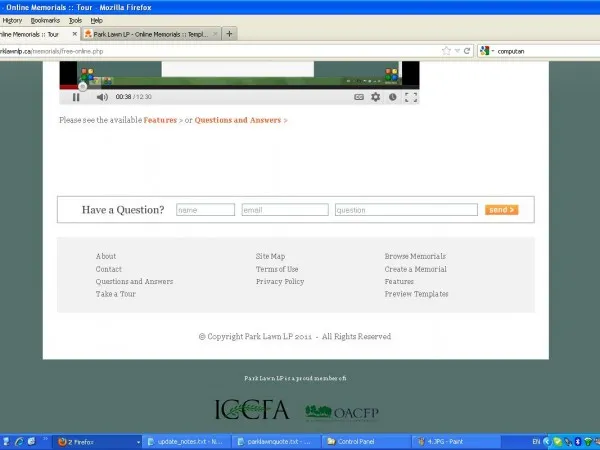The height and width of the screenshot is (450, 600).
Task: Click the email input field
Action: (x=285, y=210)
